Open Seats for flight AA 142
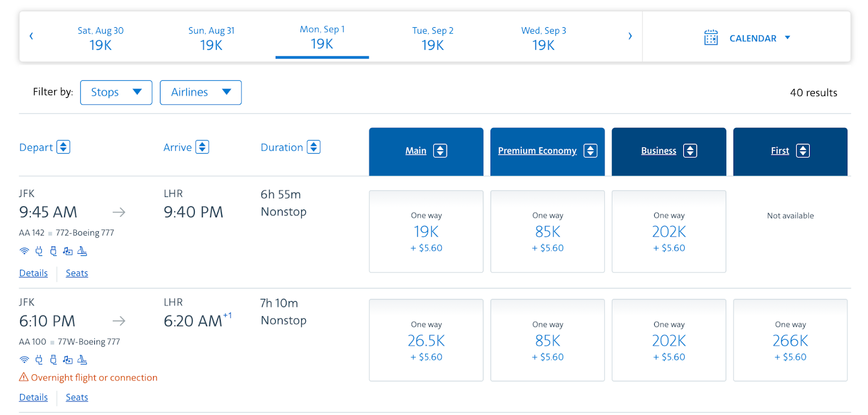 coord(77,273)
